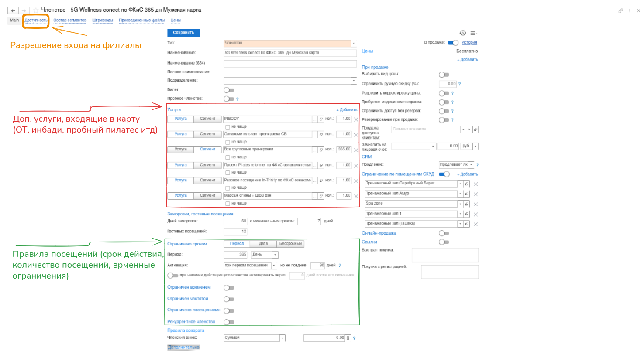Open the change history clock icon

click(x=463, y=33)
